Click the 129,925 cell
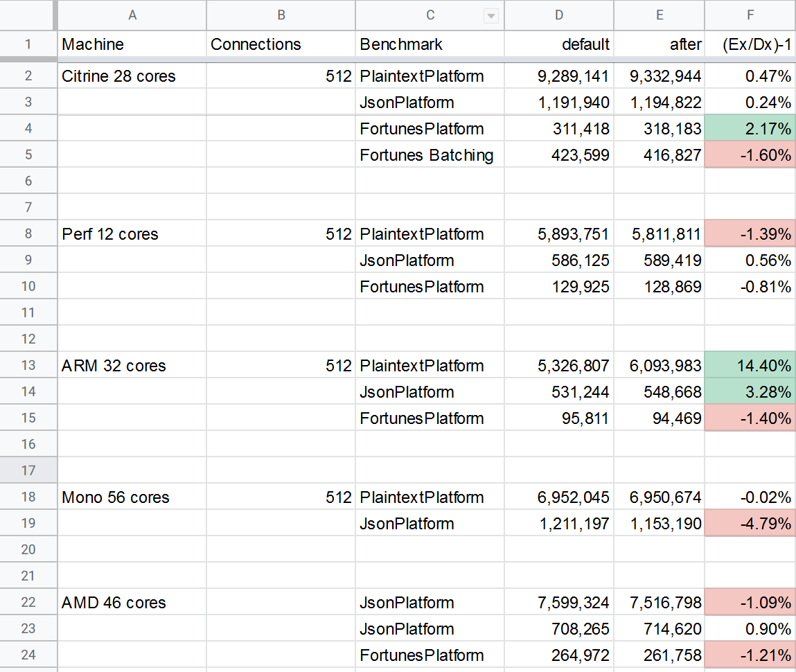This screenshot has width=796, height=672. pyautogui.click(x=559, y=286)
